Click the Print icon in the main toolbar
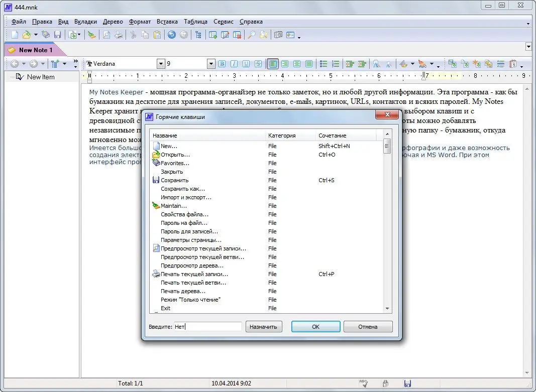This screenshot has width=536, height=392. (x=119, y=35)
